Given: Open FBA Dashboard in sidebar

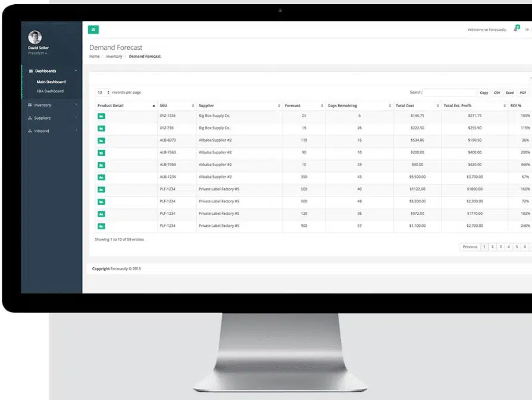Looking at the screenshot, I should (50, 91).
